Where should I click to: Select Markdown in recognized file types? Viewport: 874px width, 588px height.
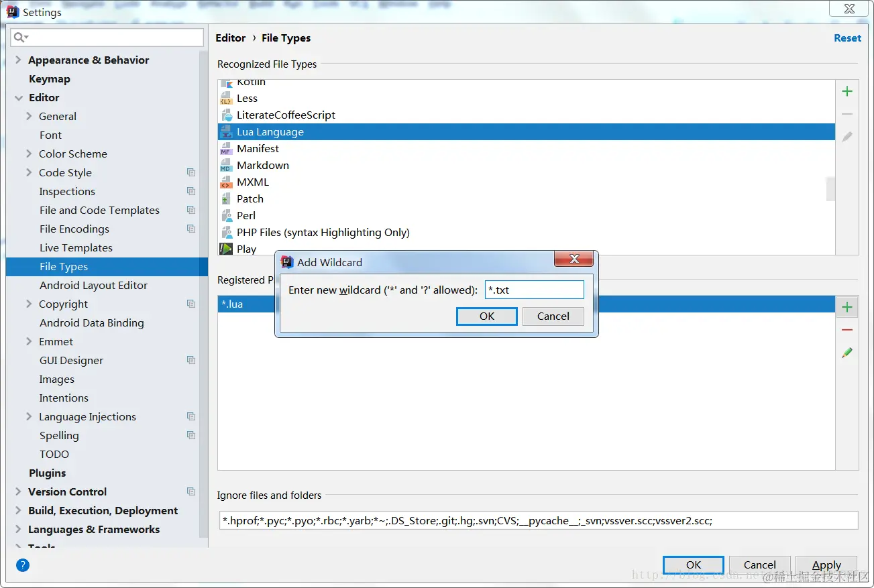(263, 165)
